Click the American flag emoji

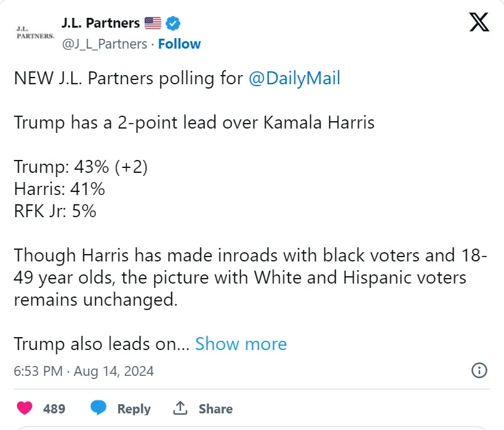click(x=153, y=23)
